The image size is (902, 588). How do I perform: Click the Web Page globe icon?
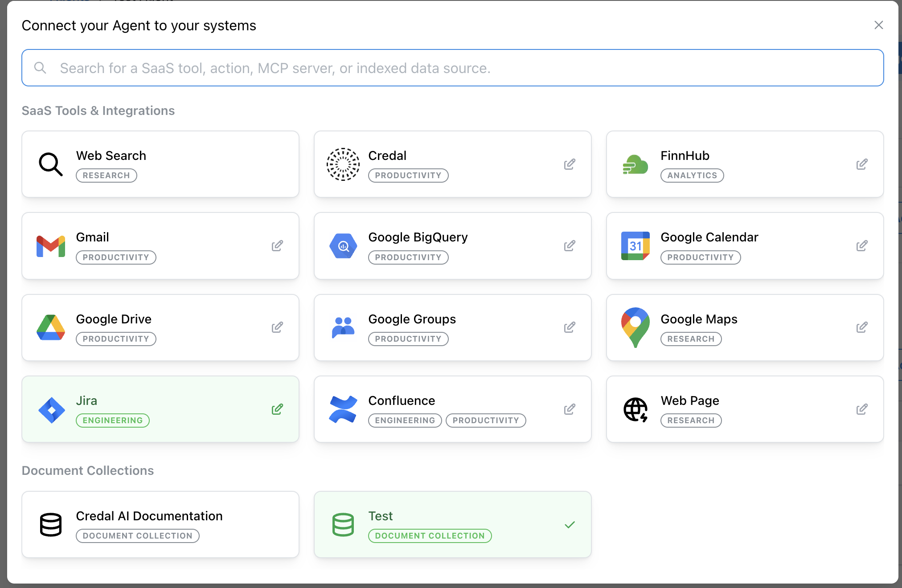tap(635, 409)
